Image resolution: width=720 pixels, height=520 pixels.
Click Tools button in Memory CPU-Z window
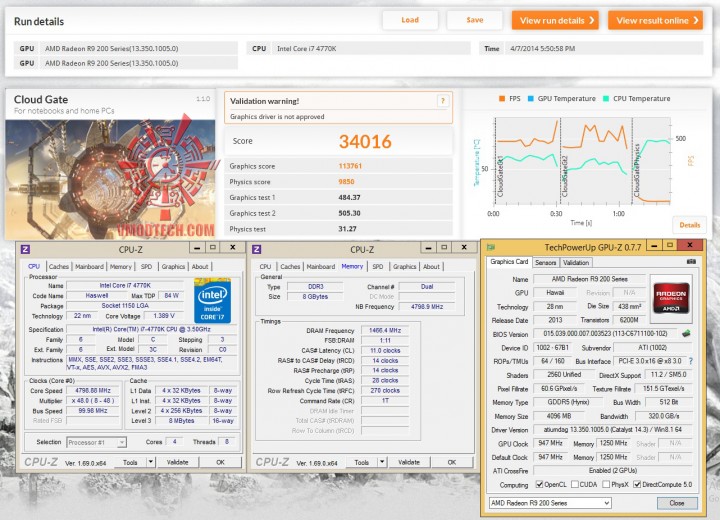[x=361, y=462]
